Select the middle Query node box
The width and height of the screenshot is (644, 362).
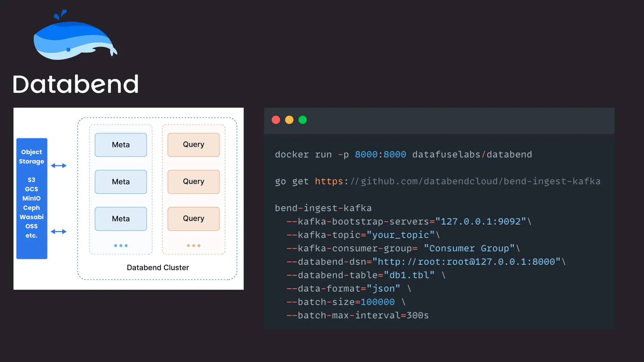tap(193, 182)
